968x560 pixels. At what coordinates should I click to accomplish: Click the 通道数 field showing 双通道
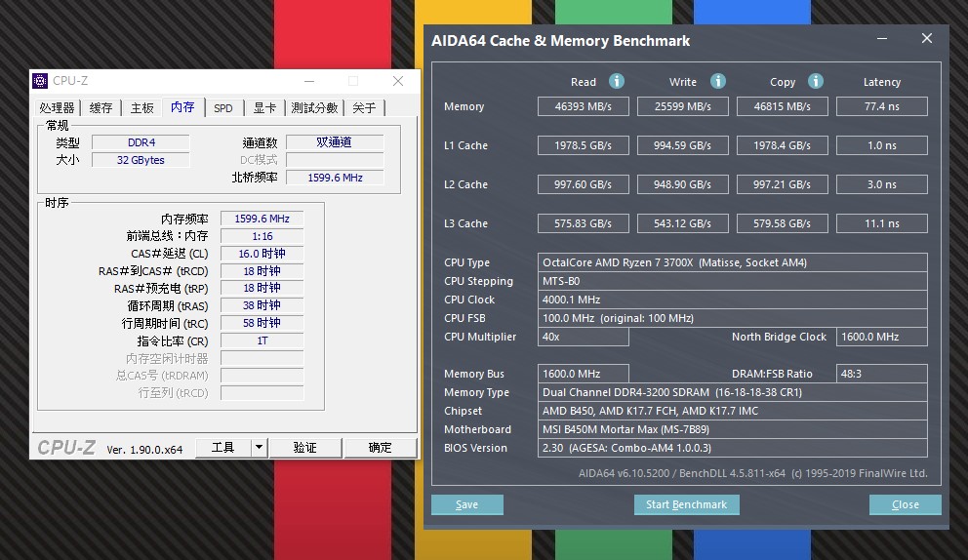[x=335, y=142]
